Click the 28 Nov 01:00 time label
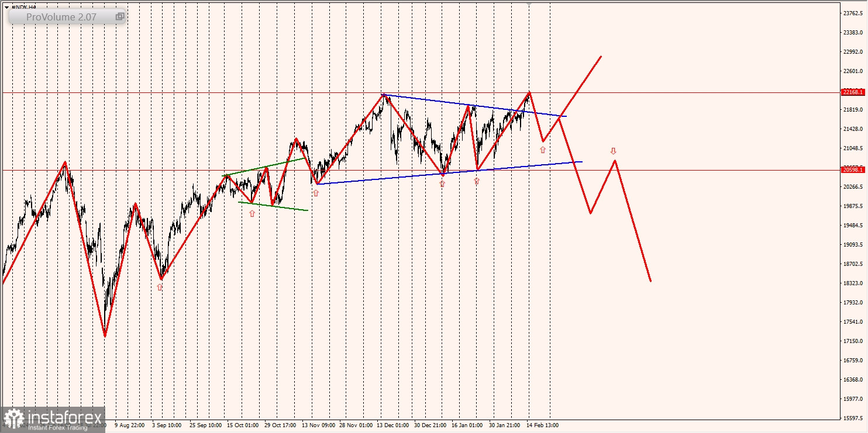 (356, 425)
